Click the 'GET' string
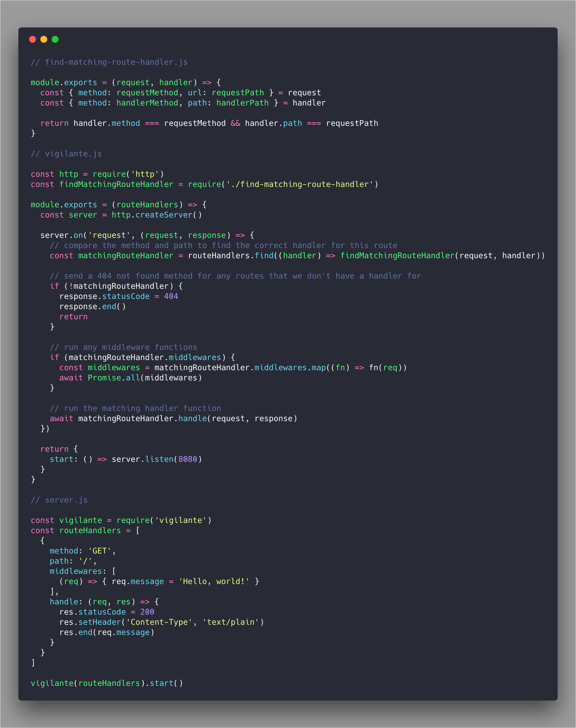The image size is (576, 728). [x=100, y=551]
